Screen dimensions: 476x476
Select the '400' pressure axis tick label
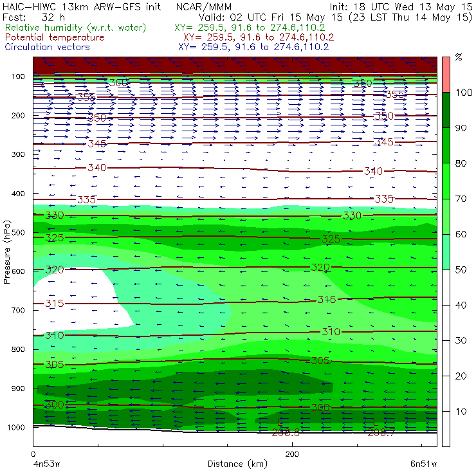coord(18,194)
